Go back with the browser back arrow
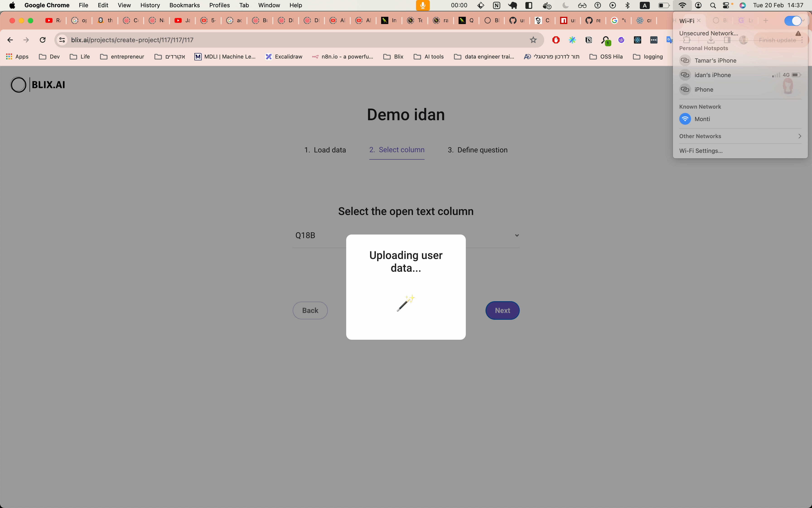This screenshot has width=812, height=508. pos(10,40)
